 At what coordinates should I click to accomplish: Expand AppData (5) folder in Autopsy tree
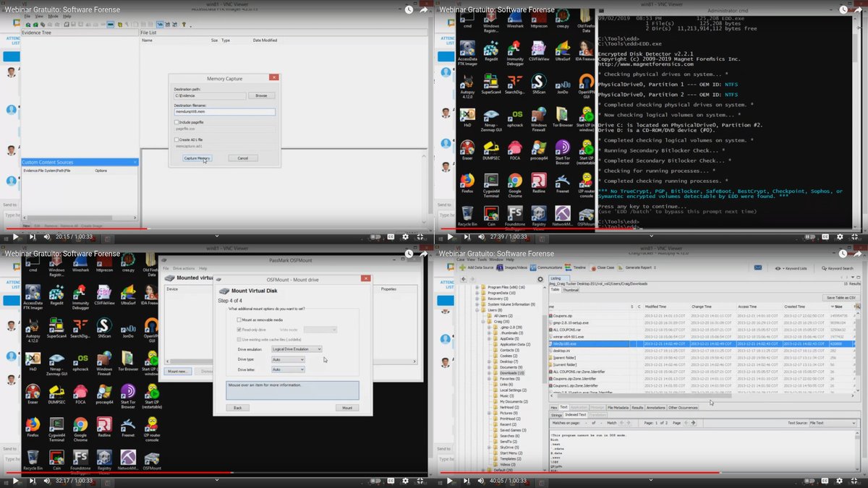pos(488,338)
